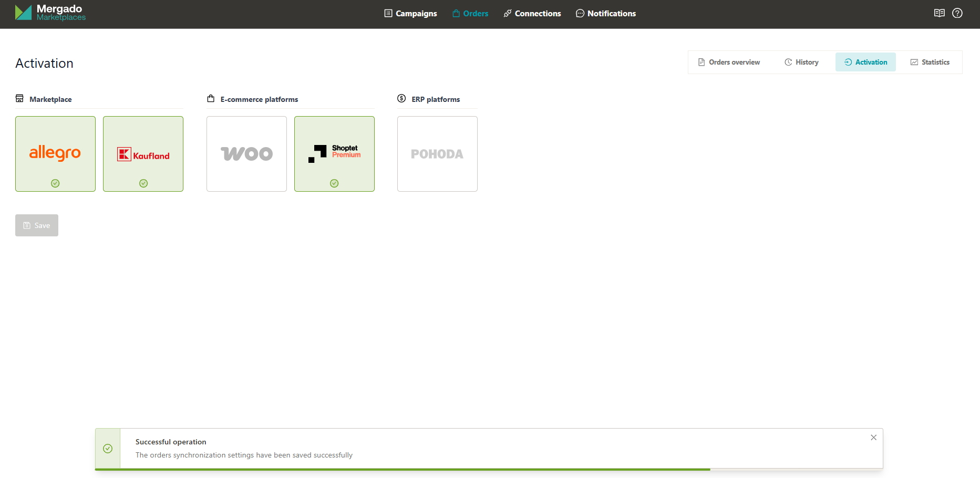
Task: Enable the WooCommerce platform tile
Action: pyautogui.click(x=246, y=154)
